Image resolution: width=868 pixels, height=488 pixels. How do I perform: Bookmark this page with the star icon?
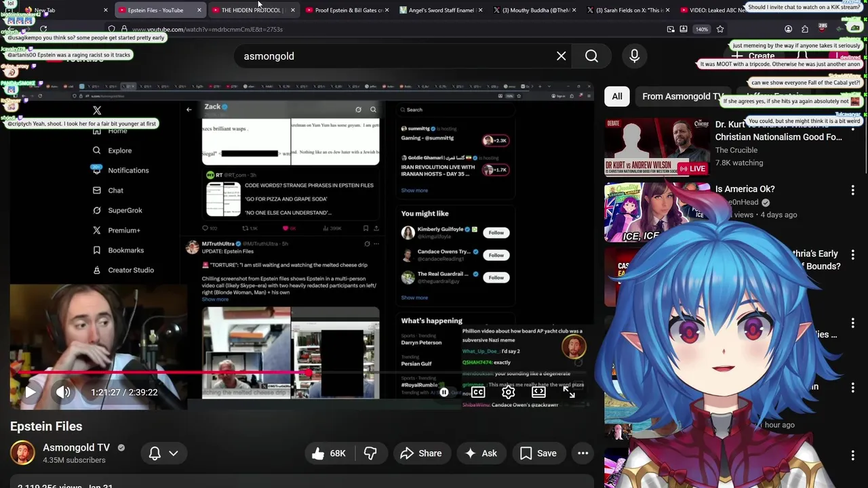click(x=720, y=29)
